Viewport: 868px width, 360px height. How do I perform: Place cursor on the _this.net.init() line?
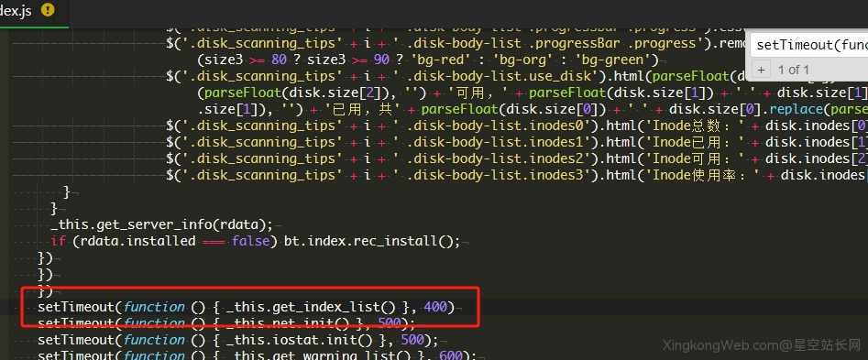pos(226,323)
